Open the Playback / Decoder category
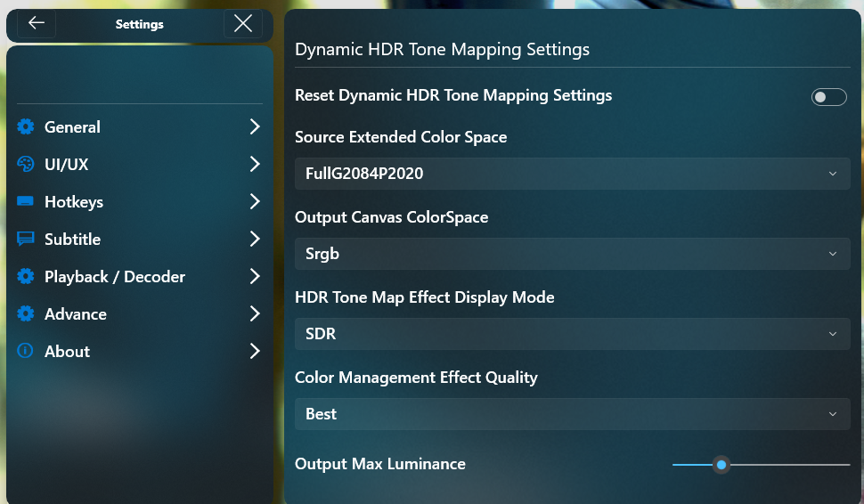The width and height of the screenshot is (864, 504). tap(140, 277)
